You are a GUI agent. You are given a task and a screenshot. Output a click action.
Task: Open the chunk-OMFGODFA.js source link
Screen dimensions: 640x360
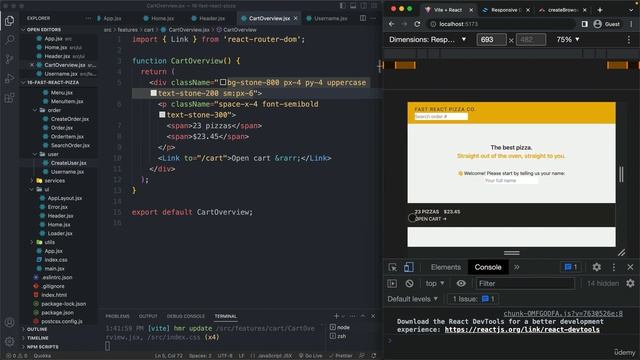[563, 313]
